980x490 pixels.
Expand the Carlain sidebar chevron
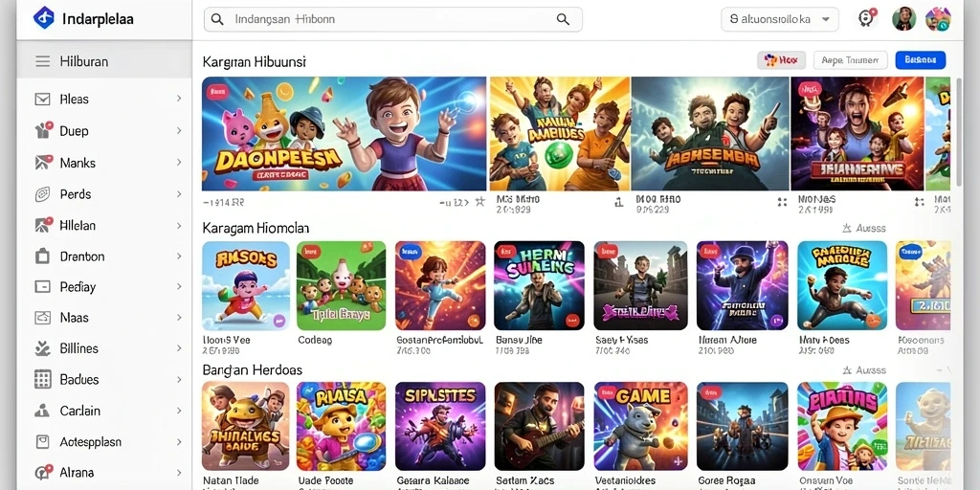(179, 411)
